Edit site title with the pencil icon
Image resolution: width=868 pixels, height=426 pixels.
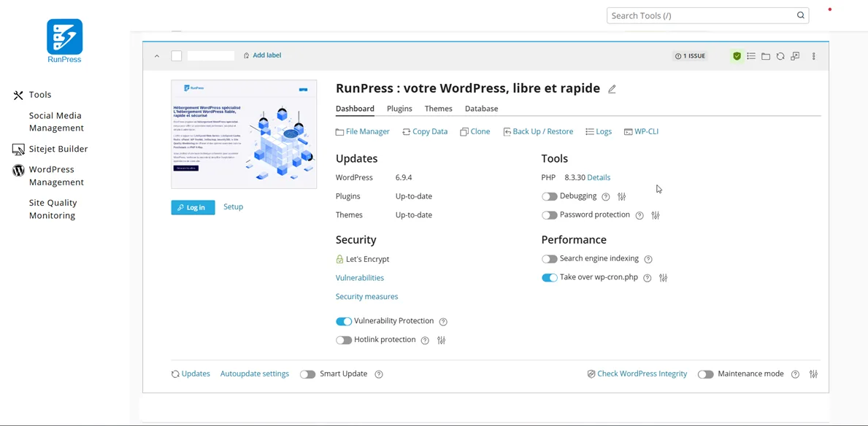click(x=612, y=88)
